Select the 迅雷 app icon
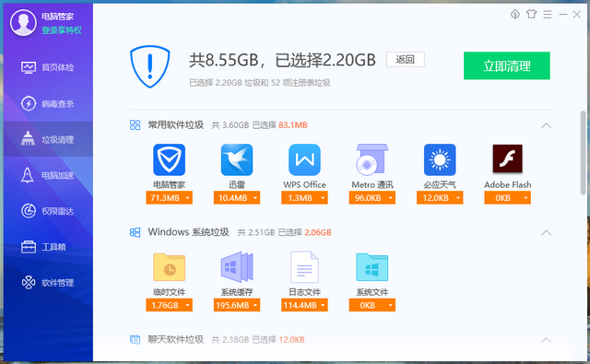 237,159
